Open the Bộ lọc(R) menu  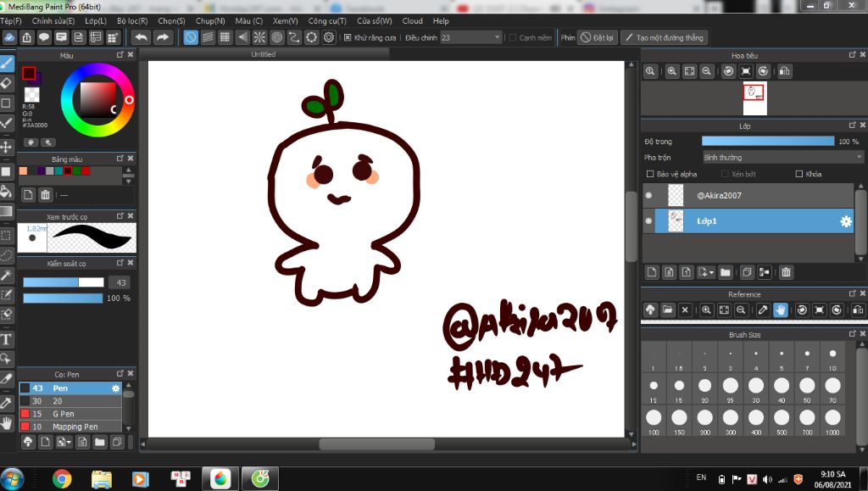pyautogui.click(x=132, y=20)
